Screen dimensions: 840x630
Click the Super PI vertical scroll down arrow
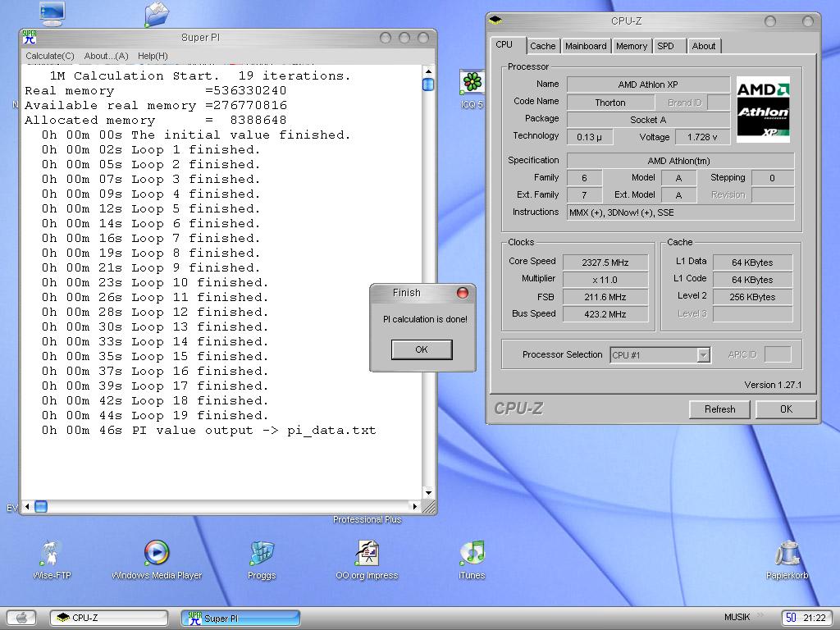click(428, 493)
